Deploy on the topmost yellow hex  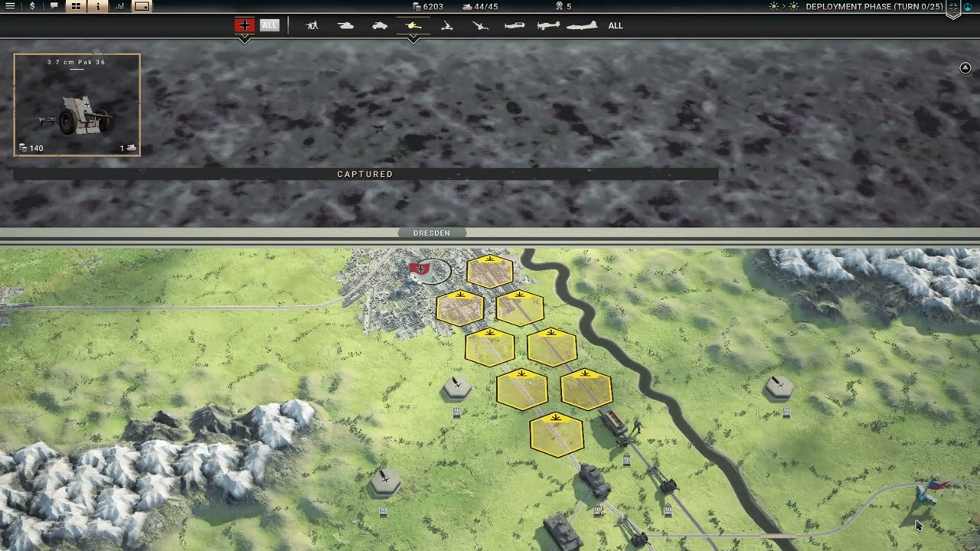pos(490,271)
